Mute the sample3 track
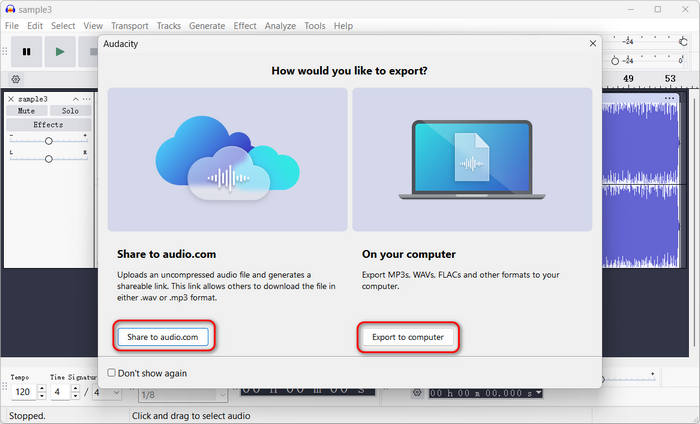 26,111
